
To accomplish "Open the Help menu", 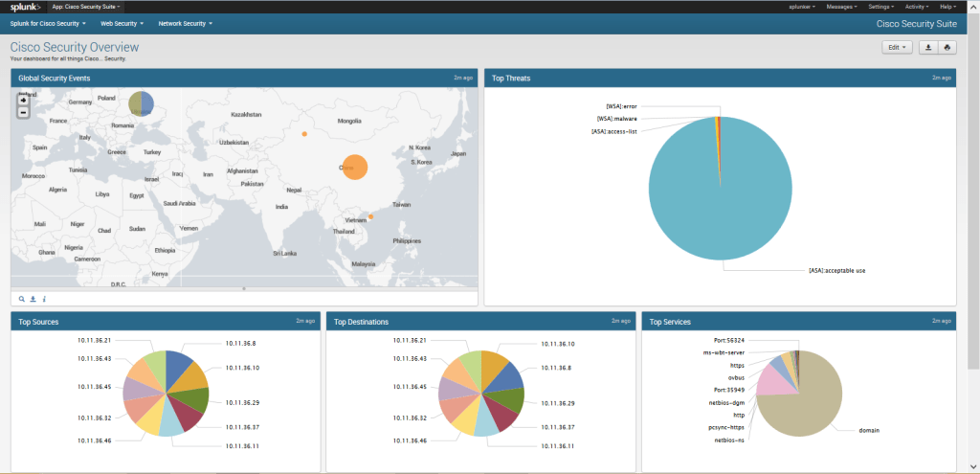I will (947, 7).
